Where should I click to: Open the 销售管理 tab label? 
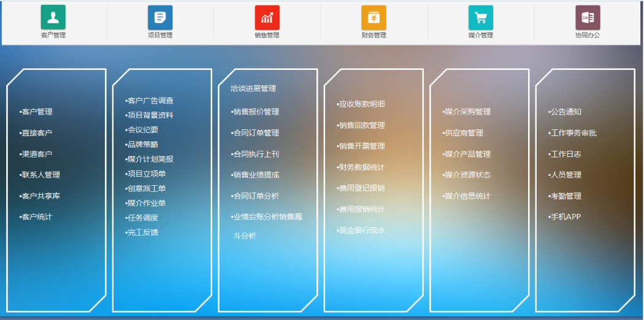267,36
